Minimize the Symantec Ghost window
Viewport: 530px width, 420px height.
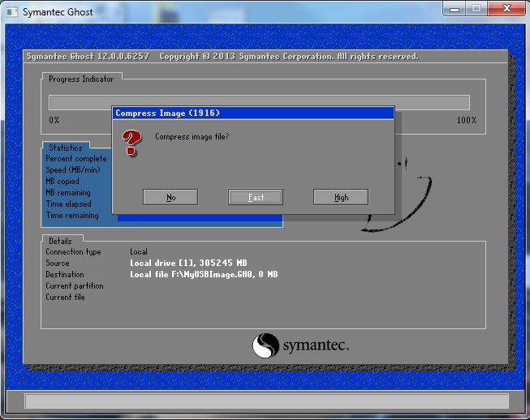click(455, 8)
